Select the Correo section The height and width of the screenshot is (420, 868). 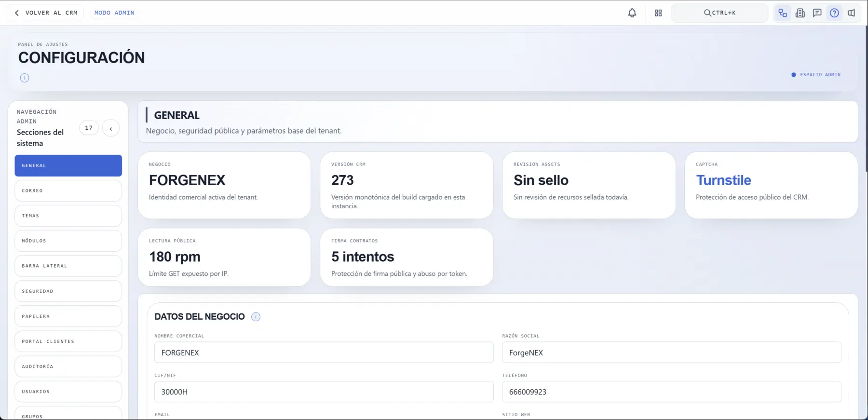[68, 190]
